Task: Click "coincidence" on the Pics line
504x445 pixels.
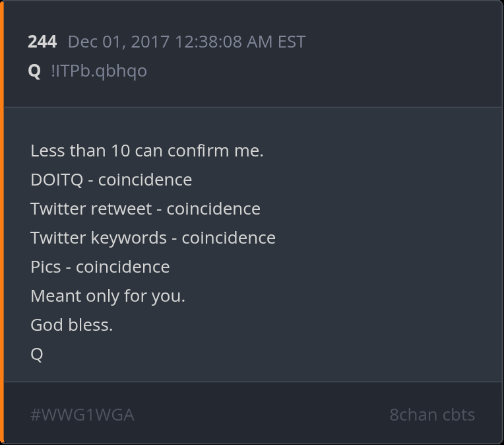Action: click(x=123, y=267)
